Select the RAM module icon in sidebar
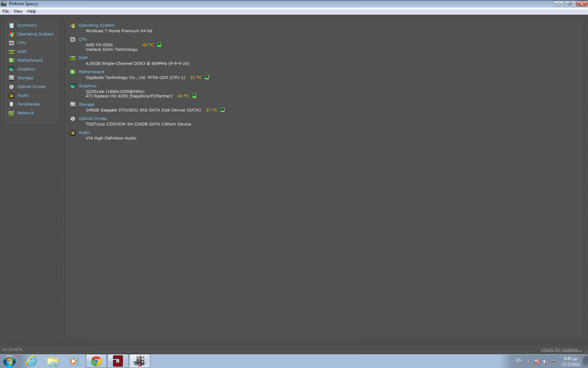Screen dimensions: 588x368 tap(11, 52)
